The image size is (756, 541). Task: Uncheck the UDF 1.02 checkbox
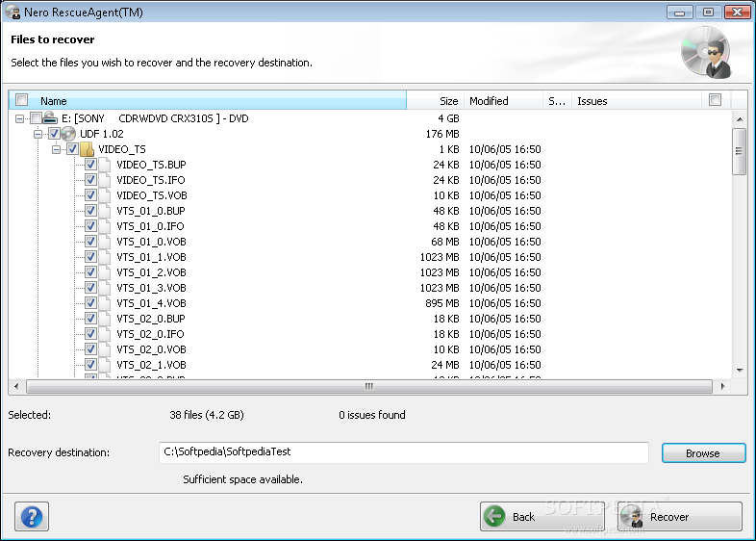pyautogui.click(x=54, y=134)
